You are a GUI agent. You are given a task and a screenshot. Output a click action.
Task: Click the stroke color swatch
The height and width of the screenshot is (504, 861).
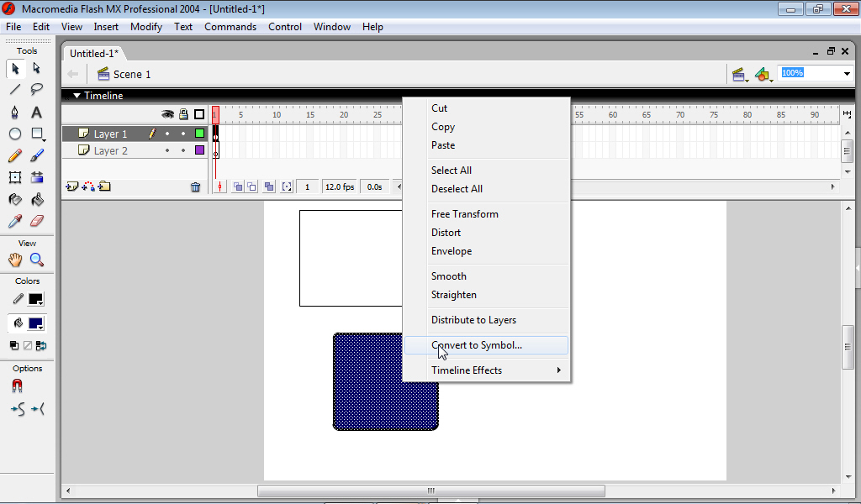click(35, 299)
